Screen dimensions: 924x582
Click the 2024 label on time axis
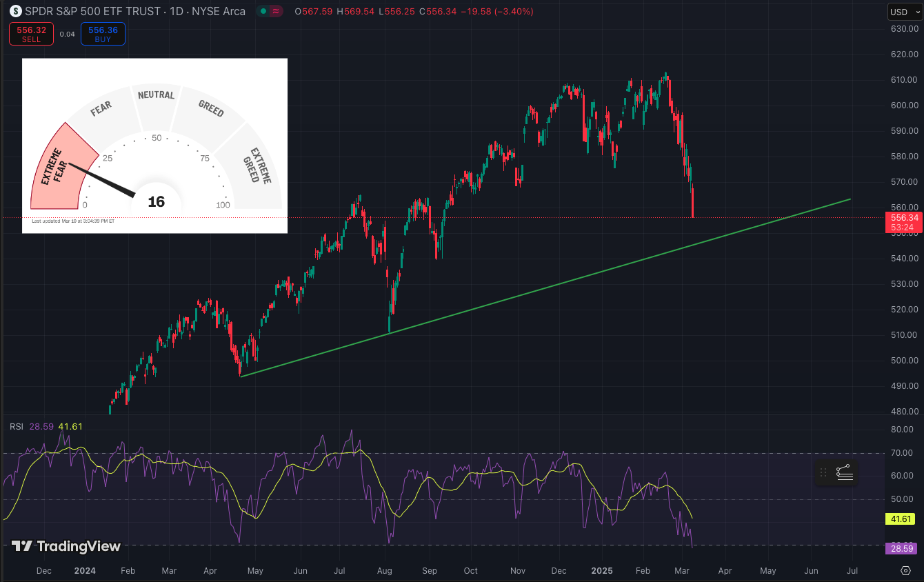pyautogui.click(x=86, y=571)
